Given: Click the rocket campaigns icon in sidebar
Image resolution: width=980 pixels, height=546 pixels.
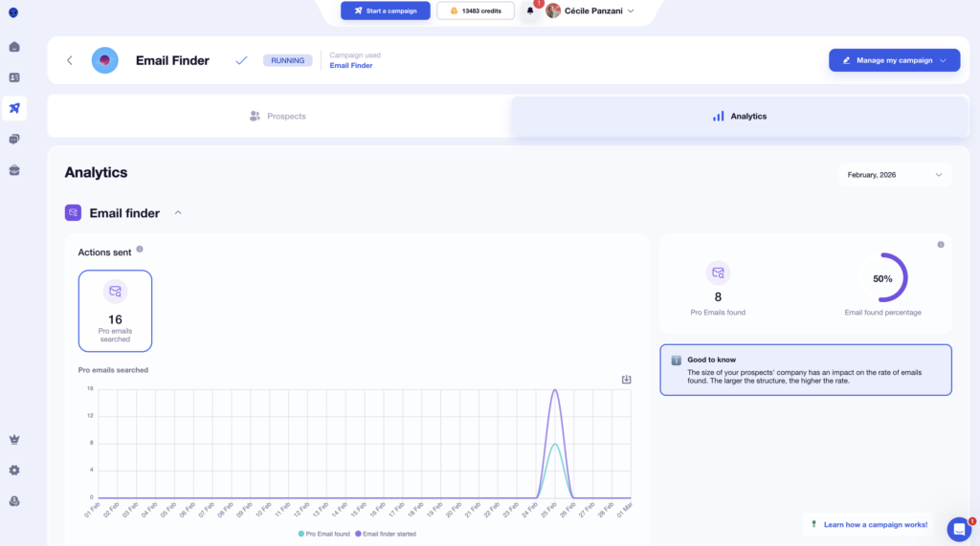Looking at the screenshot, I should pos(14,108).
